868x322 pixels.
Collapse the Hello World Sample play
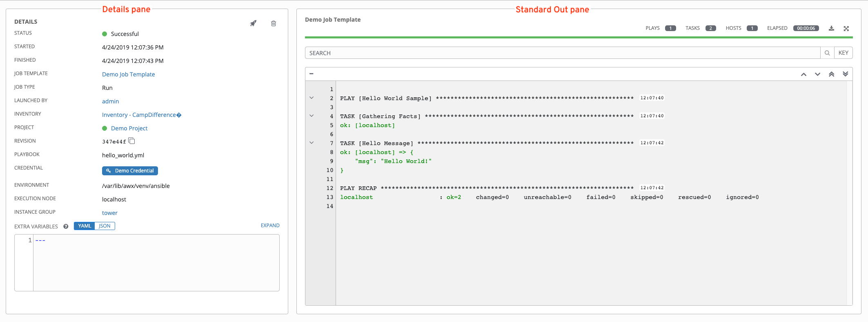312,98
